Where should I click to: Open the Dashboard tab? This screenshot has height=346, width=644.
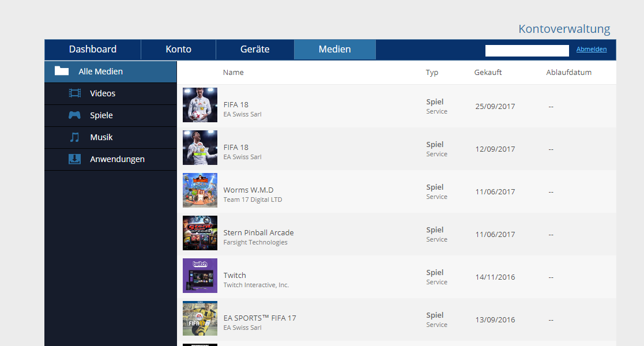click(x=93, y=50)
